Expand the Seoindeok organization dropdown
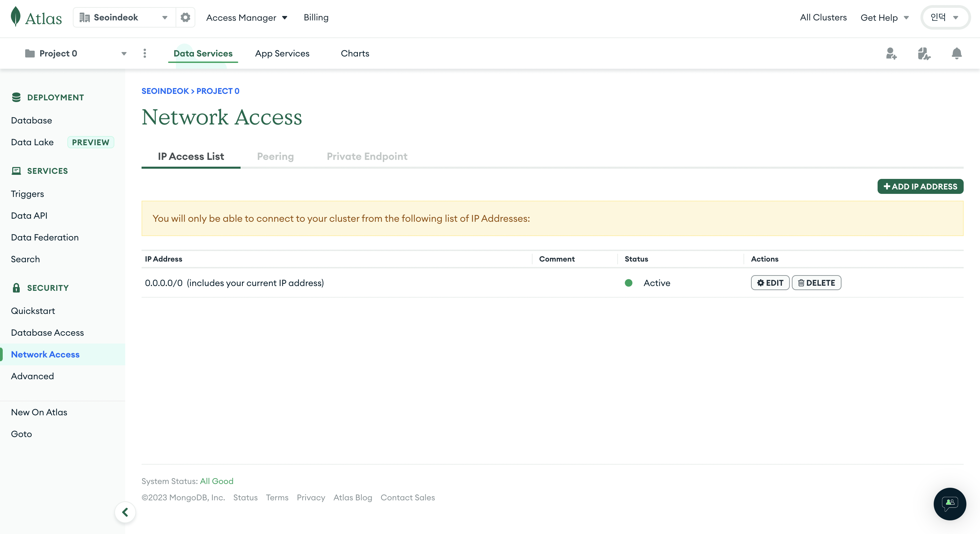Image resolution: width=980 pixels, height=534 pixels. (124, 17)
